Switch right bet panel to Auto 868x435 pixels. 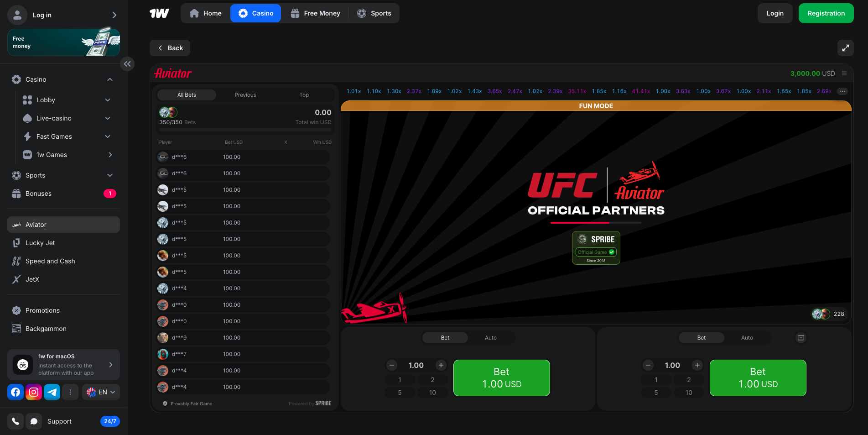pyautogui.click(x=747, y=338)
